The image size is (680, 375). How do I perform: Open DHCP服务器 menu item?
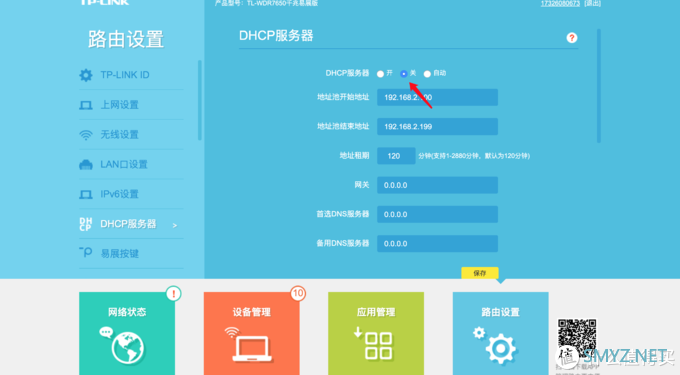click(131, 224)
